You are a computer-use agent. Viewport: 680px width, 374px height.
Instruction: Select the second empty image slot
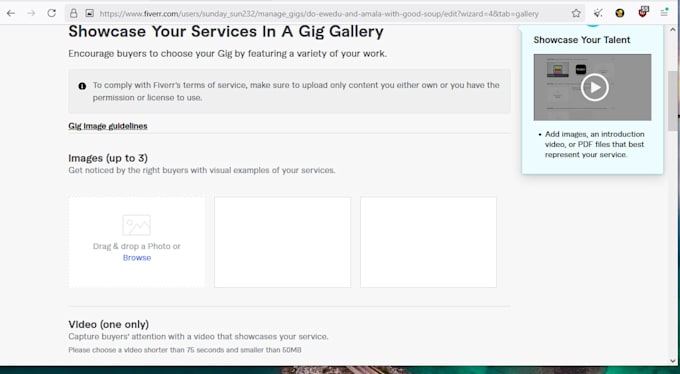click(x=282, y=242)
